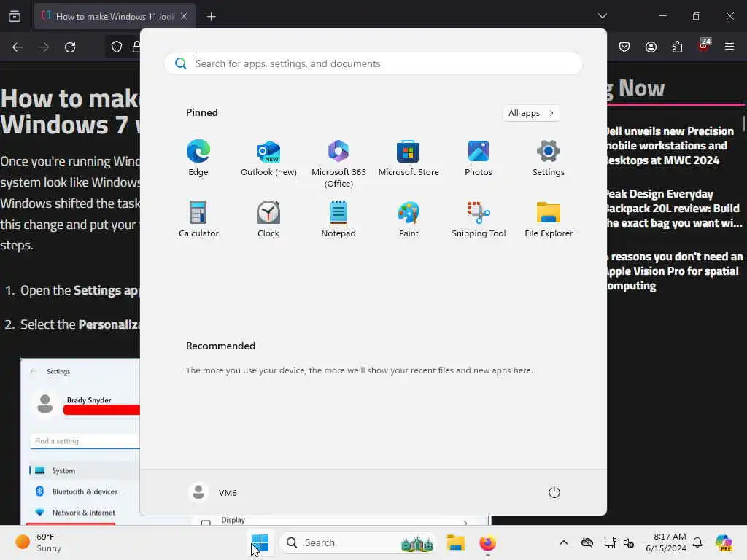Image resolution: width=747 pixels, height=560 pixels.
Task: Close the 'How to make Windows 11' tab
Action: [184, 17]
